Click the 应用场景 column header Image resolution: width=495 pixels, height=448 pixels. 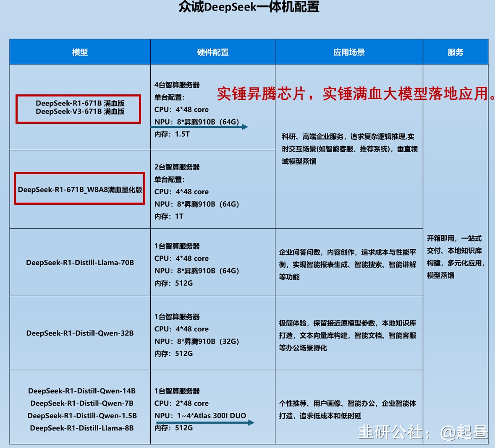349,52
